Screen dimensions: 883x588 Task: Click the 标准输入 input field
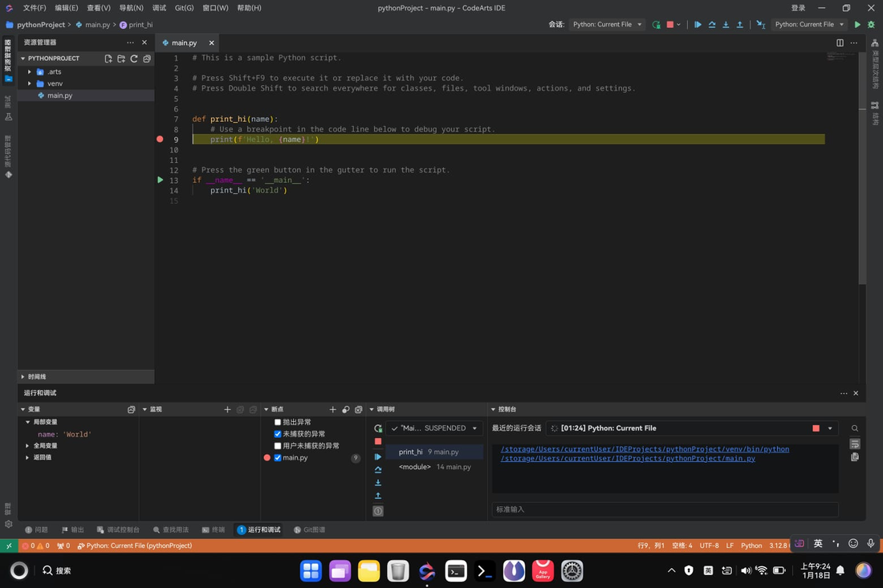coord(665,509)
